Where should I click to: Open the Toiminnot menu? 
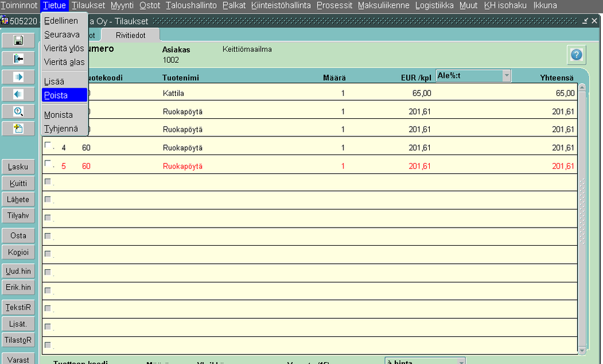coord(19,5)
